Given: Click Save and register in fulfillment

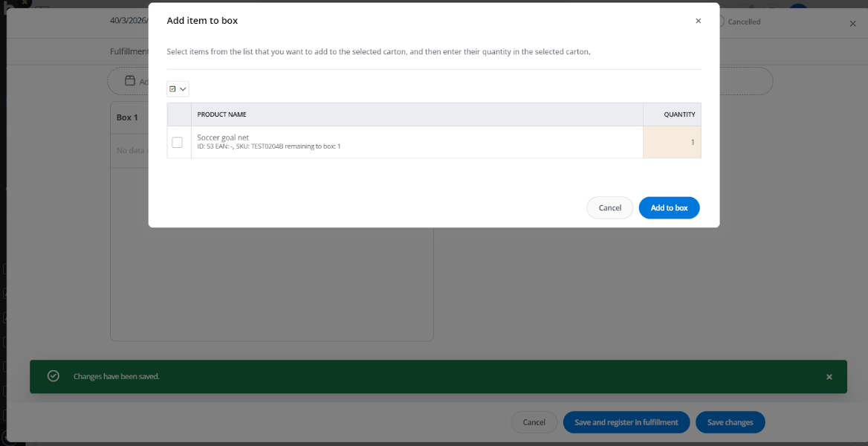Looking at the screenshot, I should [x=626, y=422].
